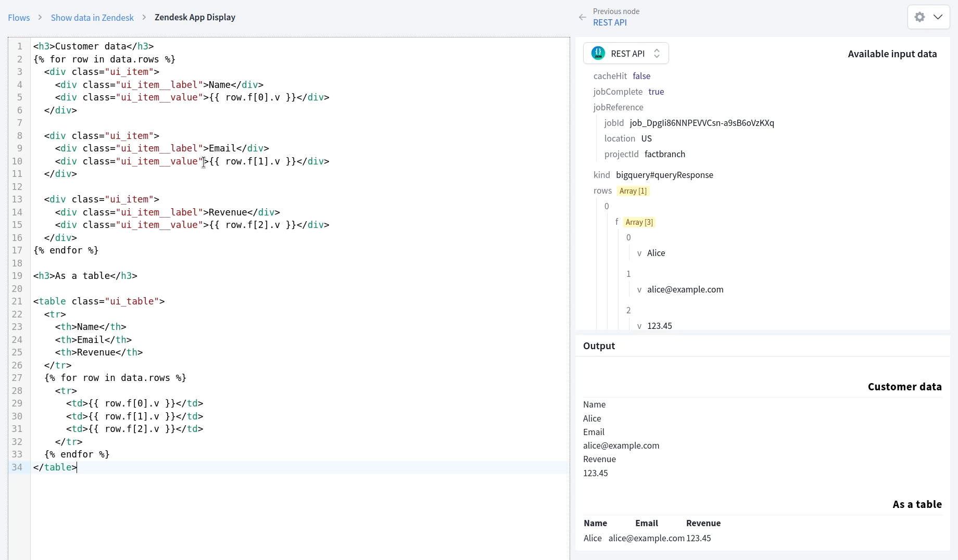The image size is (958, 560).
Task: Place cursor after </table> on line 34
Action: [x=77, y=467]
